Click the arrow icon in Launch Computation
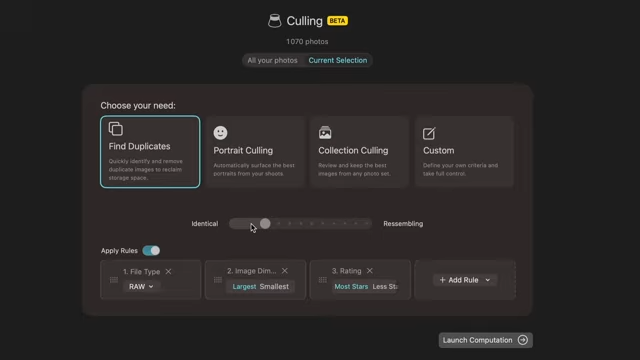Screen dimensions: 640x360 click(x=522, y=340)
